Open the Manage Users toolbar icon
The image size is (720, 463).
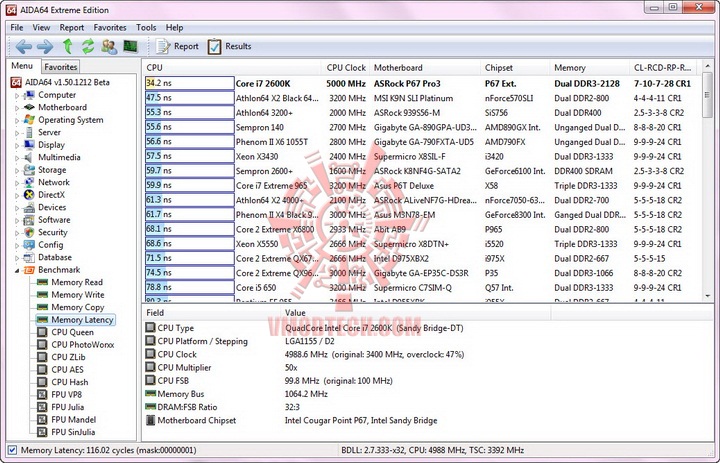109,46
